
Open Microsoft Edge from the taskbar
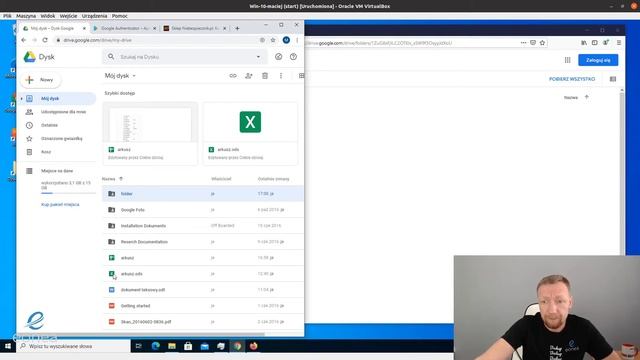156,346
